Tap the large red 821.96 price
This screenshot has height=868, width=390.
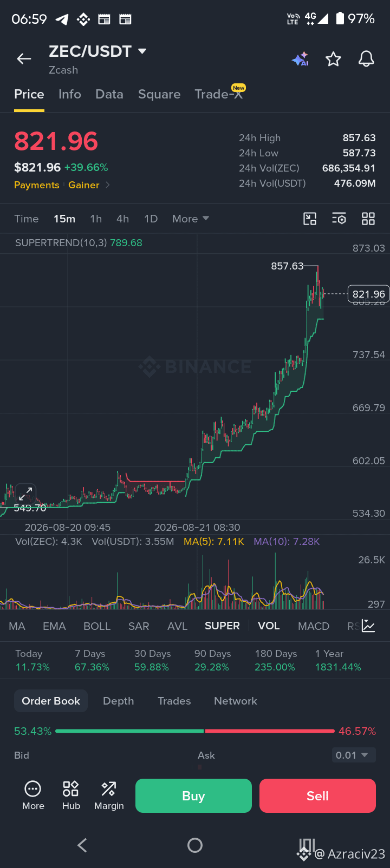coord(56,141)
